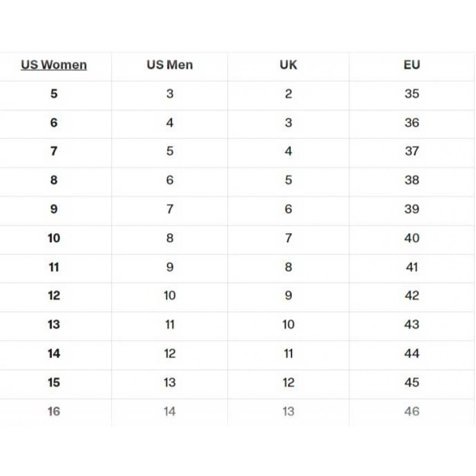Select the US Men column header
The width and height of the screenshot is (476, 476).
(170, 65)
